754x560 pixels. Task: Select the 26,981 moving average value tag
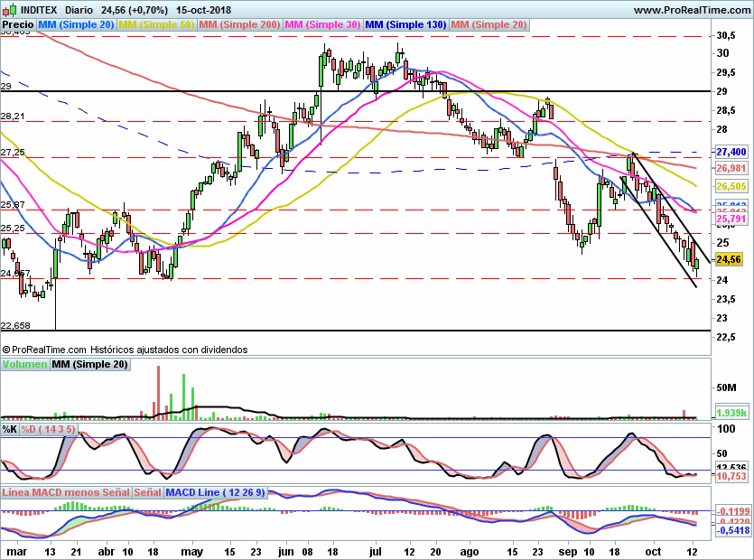(731, 168)
